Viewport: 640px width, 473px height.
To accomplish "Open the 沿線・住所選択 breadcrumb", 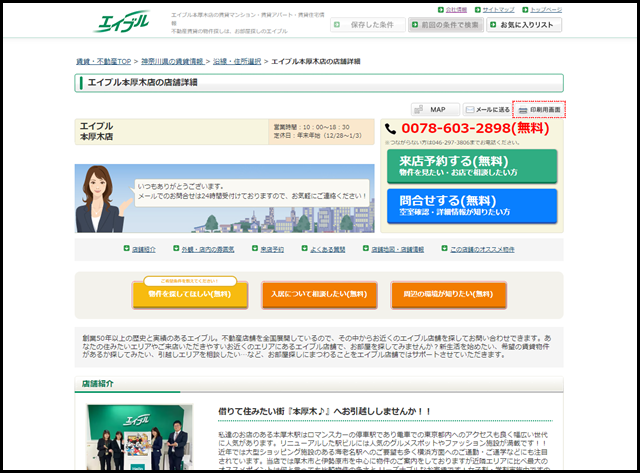I will tap(237, 62).
